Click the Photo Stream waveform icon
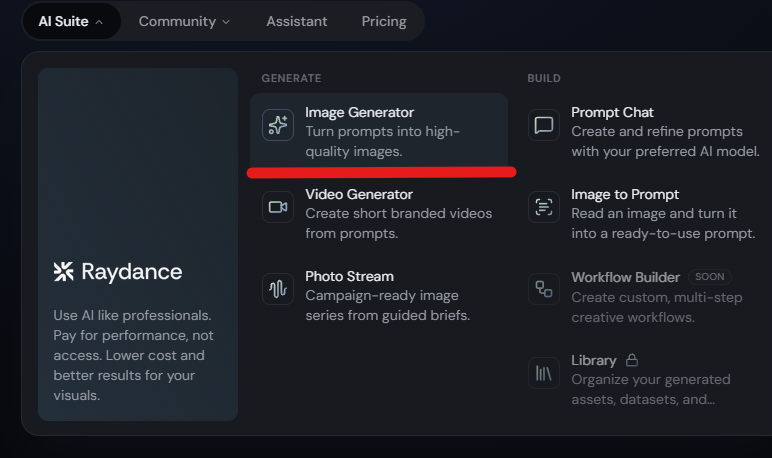Image resolution: width=772 pixels, height=458 pixels. [278, 289]
